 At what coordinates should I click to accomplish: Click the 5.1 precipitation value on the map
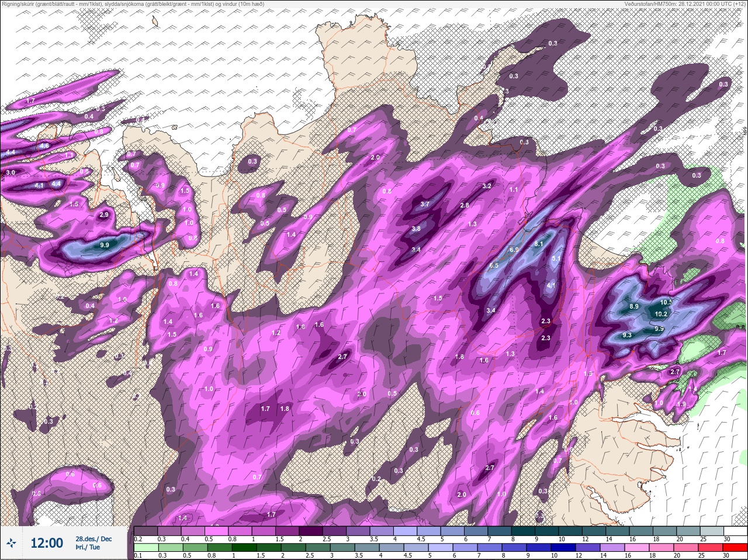tap(556, 258)
